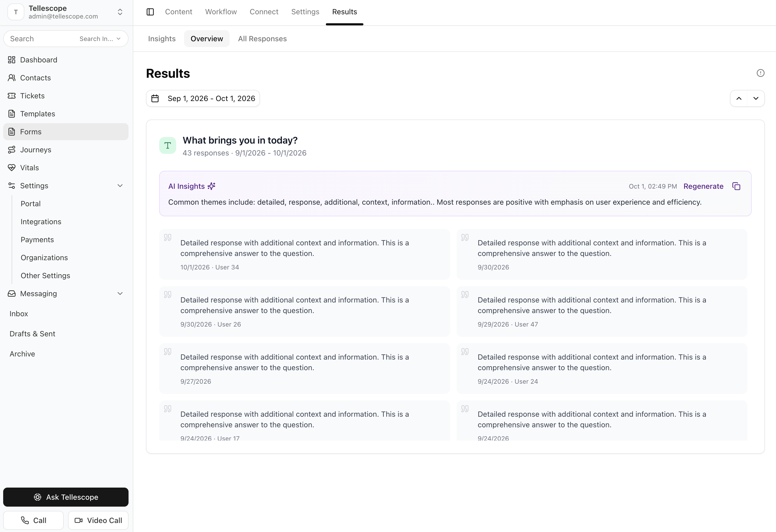This screenshot has height=532, width=776.
Task: Select the All Responses sub-tab
Action: (x=262, y=39)
